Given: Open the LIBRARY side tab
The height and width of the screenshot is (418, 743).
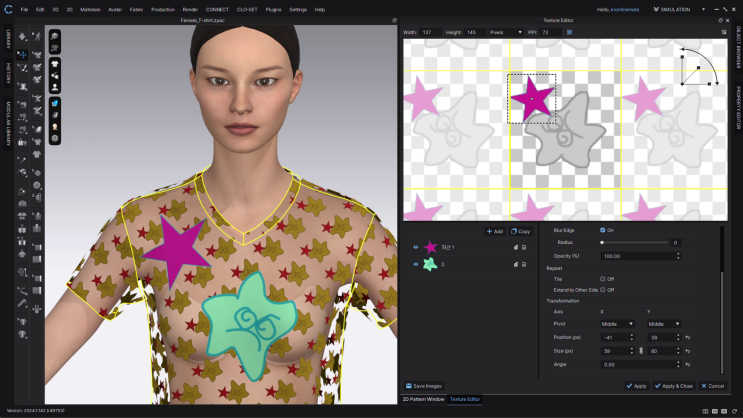Looking at the screenshot, I should pyautogui.click(x=8, y=39).
